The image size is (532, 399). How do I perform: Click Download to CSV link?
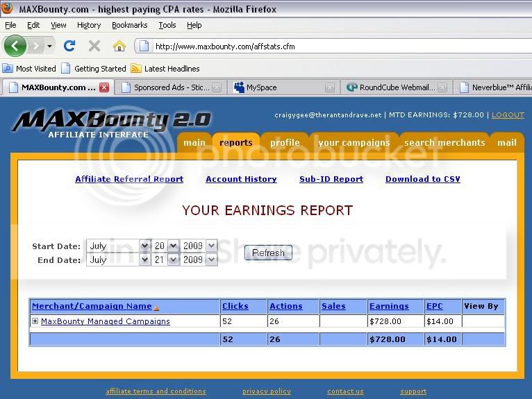(x=423, y=179)
